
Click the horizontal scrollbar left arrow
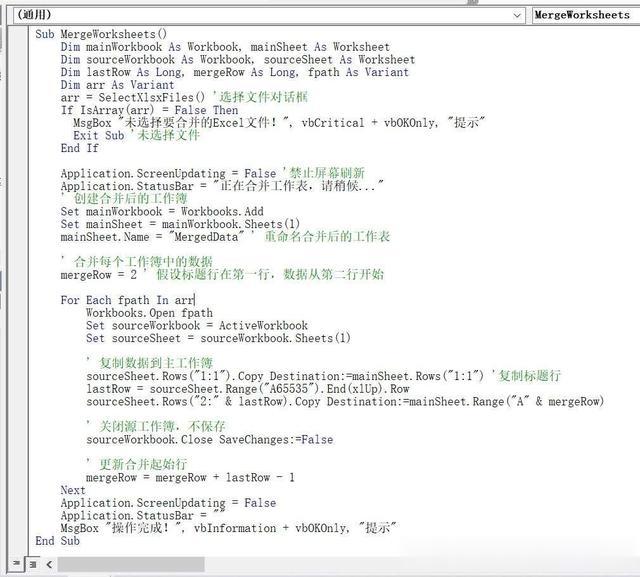click(x=49, y=564)
